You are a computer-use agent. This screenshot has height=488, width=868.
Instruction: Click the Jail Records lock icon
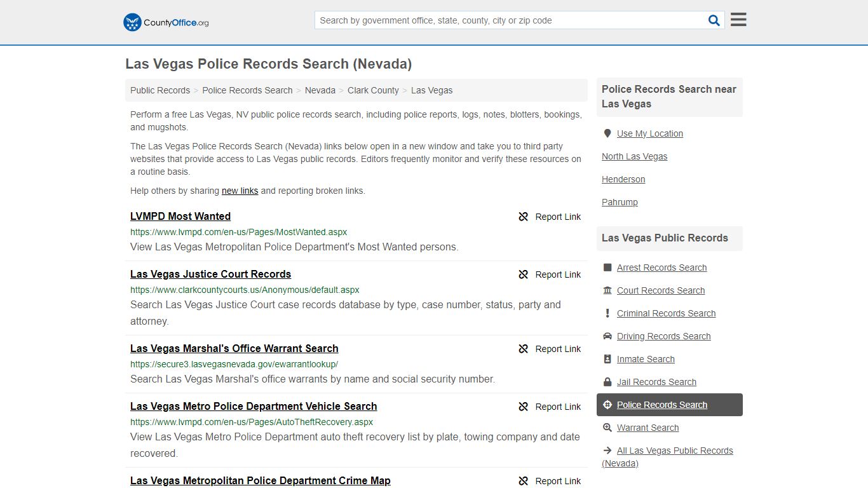(x=607, y=382)
